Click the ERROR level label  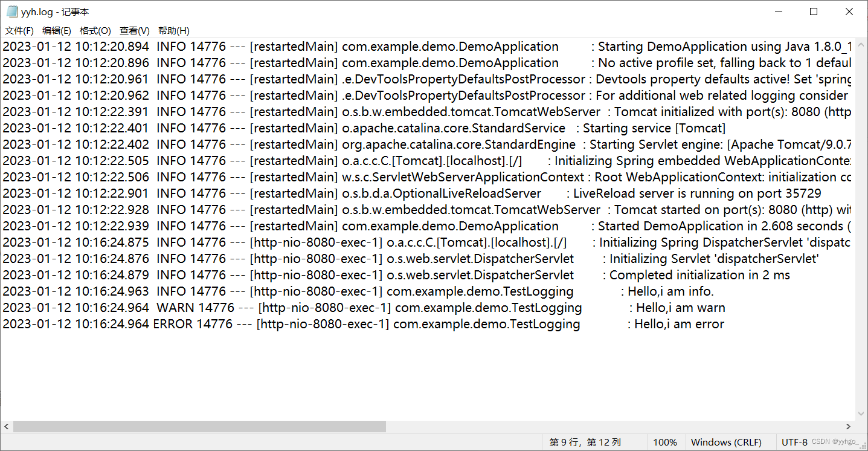[x=173, y=324]
